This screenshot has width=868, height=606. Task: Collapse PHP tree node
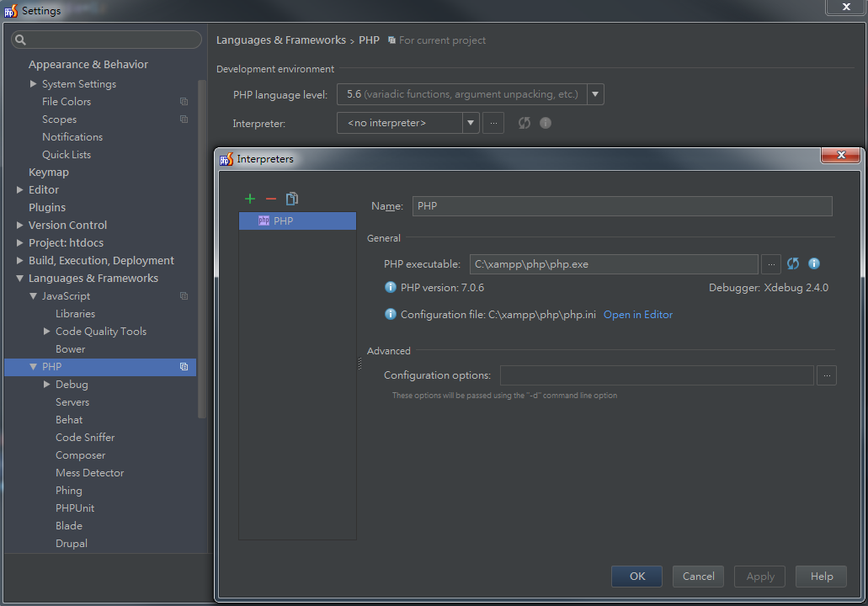click(x=33, y=367)
